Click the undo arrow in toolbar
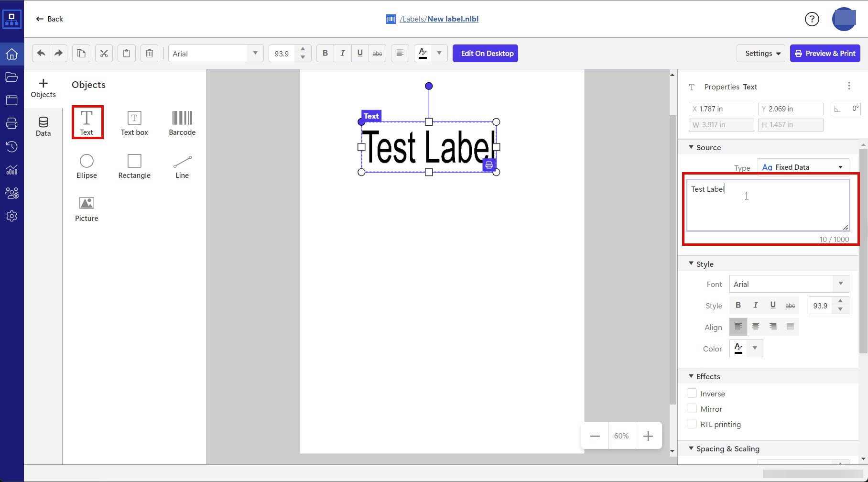868x482 pixels. [x=41, y=54]
